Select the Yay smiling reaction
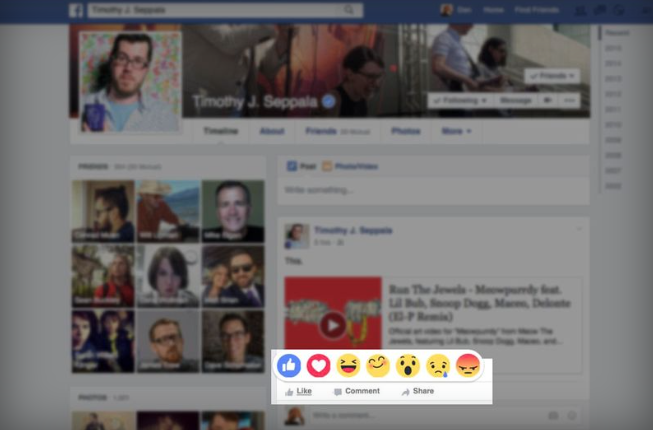Image resolution: width=653 pixels, height=430 pixels. click(378, 365)
